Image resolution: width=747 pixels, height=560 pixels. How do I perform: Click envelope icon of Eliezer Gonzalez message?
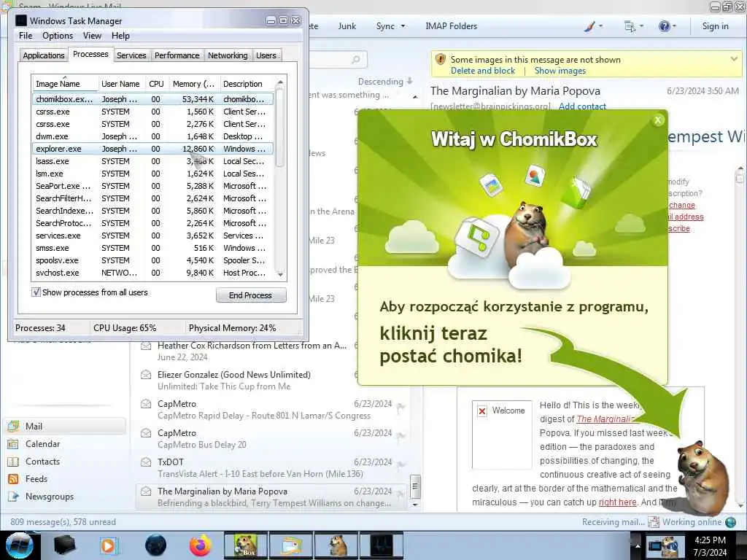pos(146,375)
